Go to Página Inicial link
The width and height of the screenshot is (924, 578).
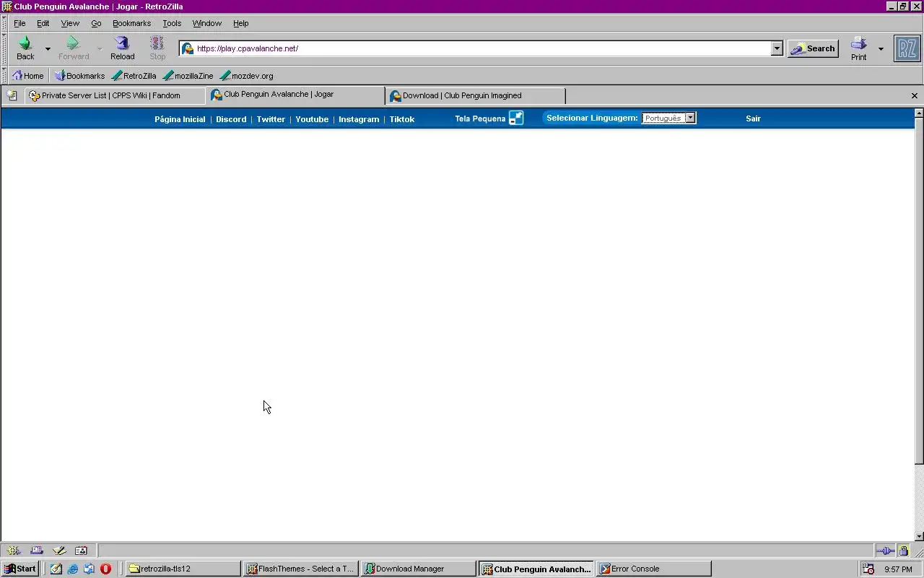[x=180, y=119]
